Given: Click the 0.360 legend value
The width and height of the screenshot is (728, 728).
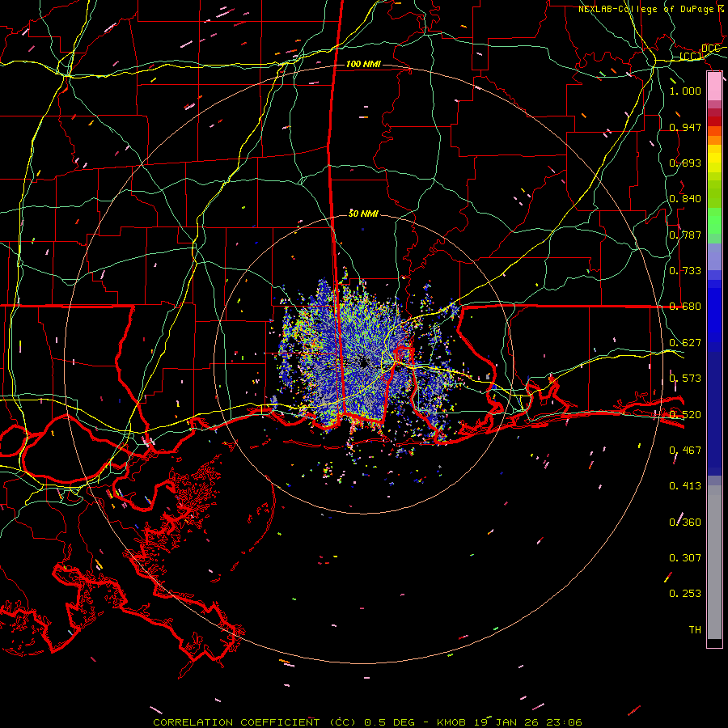Looking at the screenshot, I should pyautogui.click(x=685, y=522).
